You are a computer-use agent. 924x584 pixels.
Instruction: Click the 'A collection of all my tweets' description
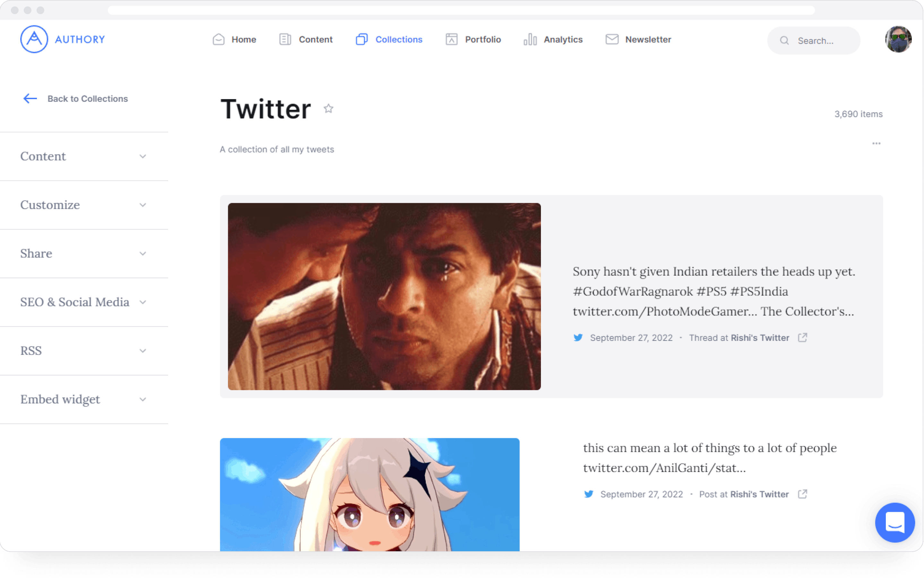(277, 149)
